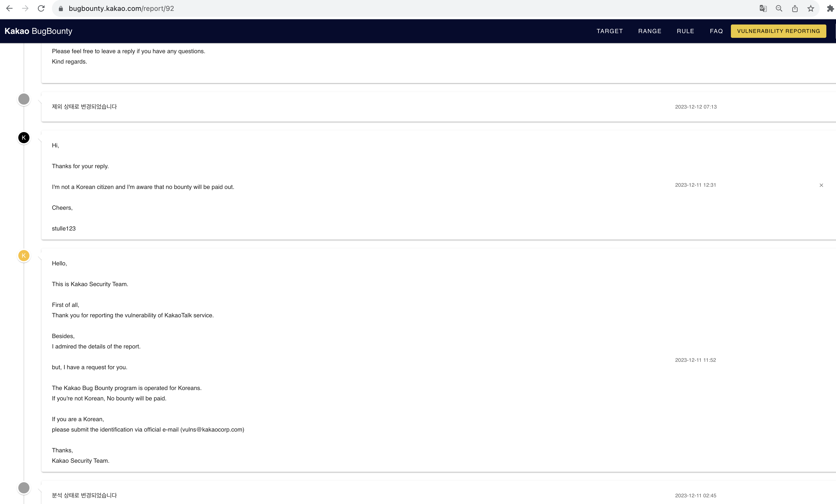Click the black K avatar of stulle123's reply
Viewport: 836px width, 504px height.
pos(24,137)
